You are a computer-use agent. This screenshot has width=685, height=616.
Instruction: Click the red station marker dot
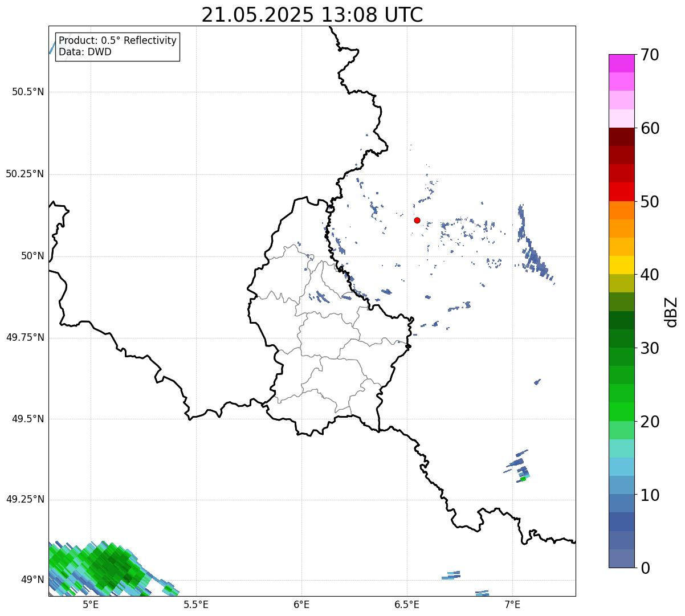tap(417, 221)
